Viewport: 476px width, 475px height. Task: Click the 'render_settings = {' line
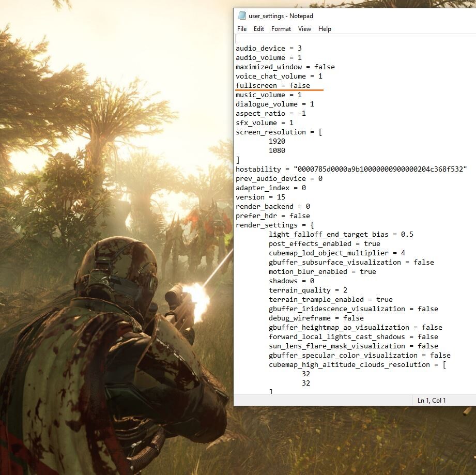point(275,225)
